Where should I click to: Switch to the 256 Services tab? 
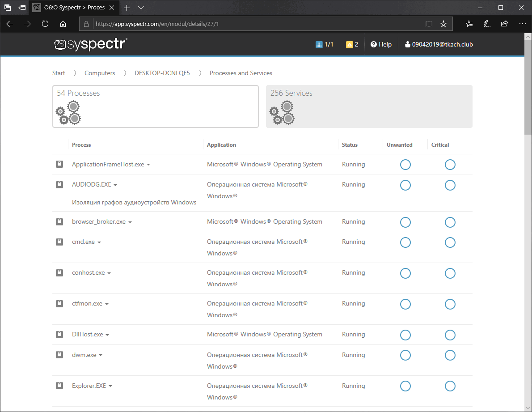tap(369, 106)
